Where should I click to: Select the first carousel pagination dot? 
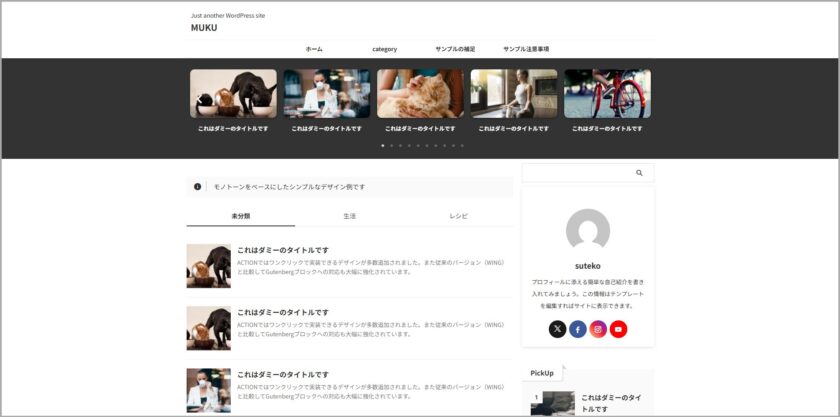pyautogui.click(x=382, y=145)
